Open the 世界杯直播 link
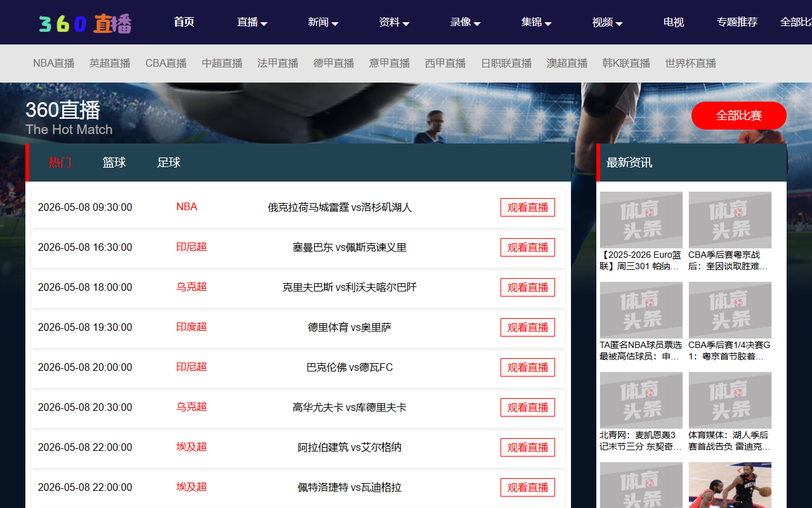 (x=691, y=63)
